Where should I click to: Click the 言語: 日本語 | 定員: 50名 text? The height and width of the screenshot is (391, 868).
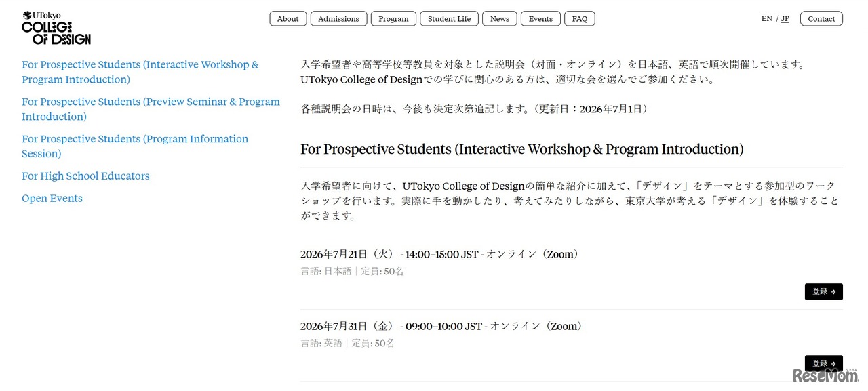tap(353, 271)
